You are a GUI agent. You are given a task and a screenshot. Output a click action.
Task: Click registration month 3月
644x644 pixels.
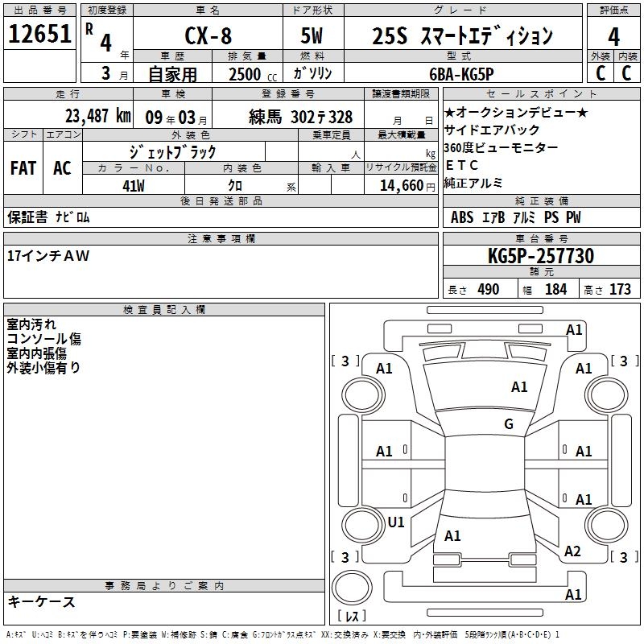tap(114, 74)
